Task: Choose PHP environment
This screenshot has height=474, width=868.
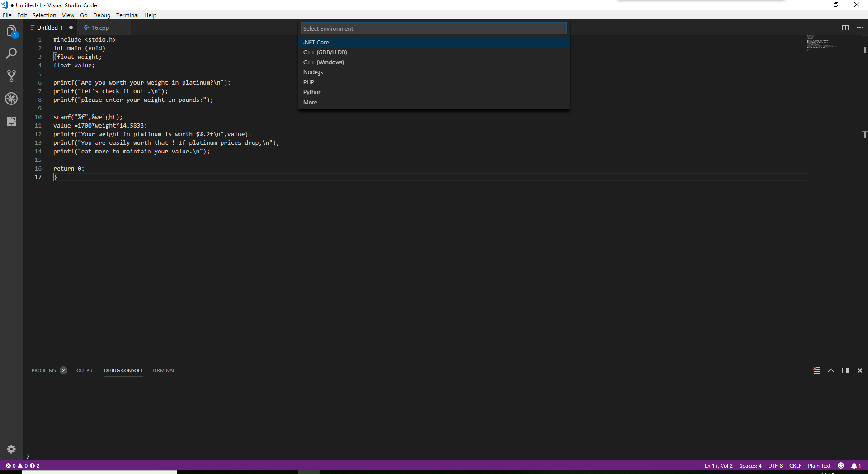Action: [x=434, y=82]
